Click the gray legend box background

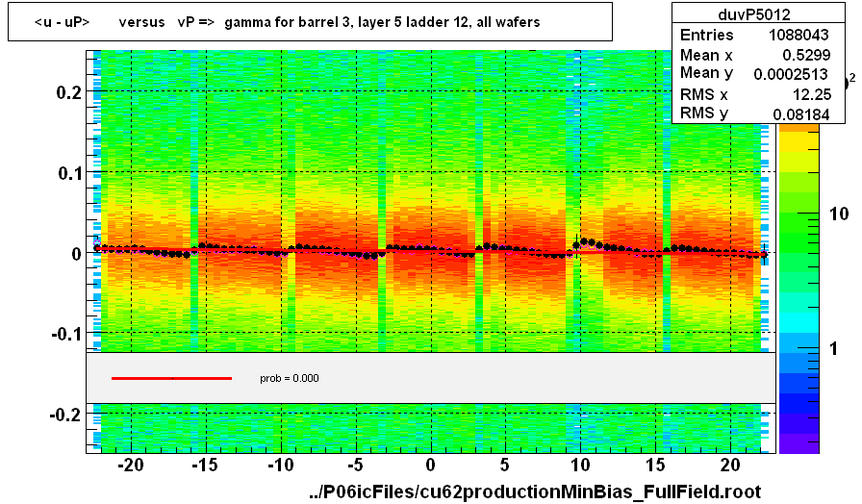(430, 378)
